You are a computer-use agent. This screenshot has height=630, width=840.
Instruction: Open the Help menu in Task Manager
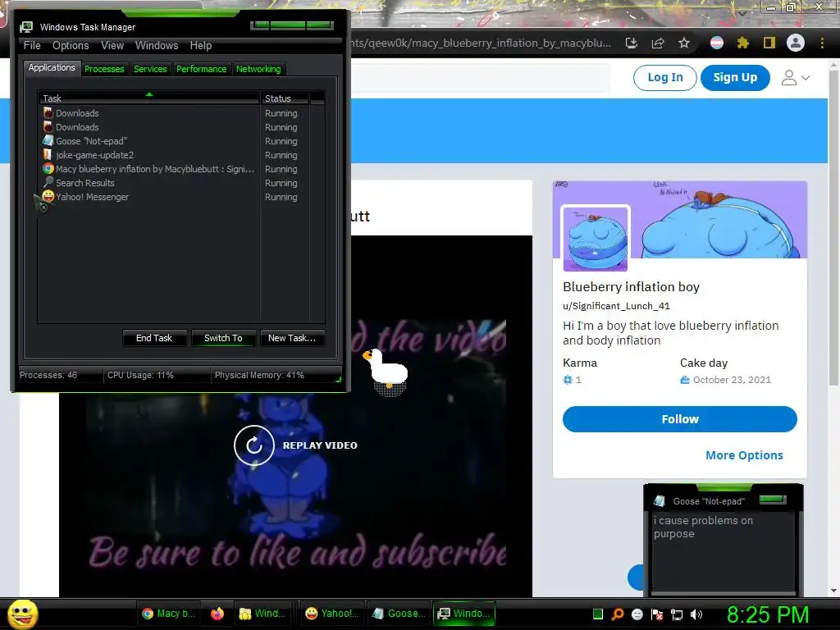click(201, 46)
